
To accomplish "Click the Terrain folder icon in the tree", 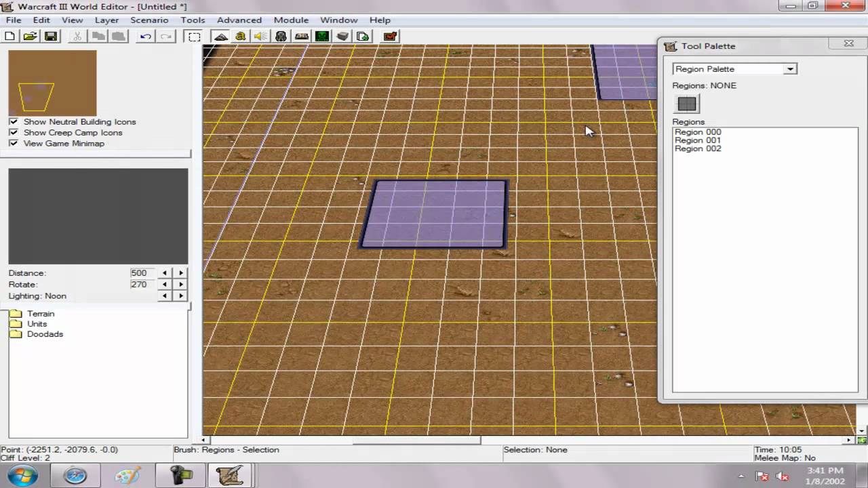I will (x=16, y=314).
